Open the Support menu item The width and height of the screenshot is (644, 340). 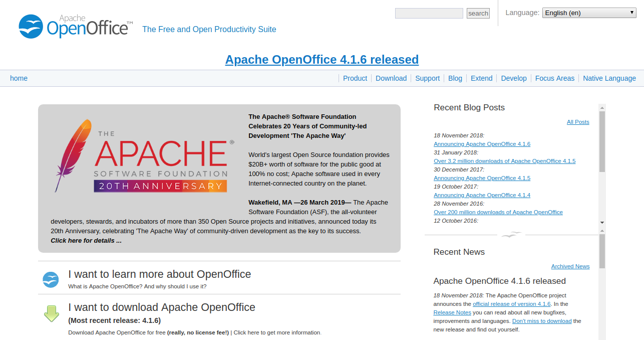428,78
